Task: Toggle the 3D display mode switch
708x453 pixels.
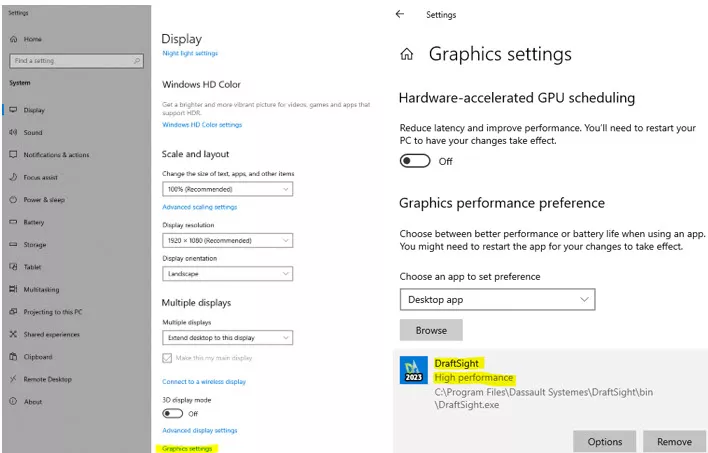Action: tap(173, 413)
